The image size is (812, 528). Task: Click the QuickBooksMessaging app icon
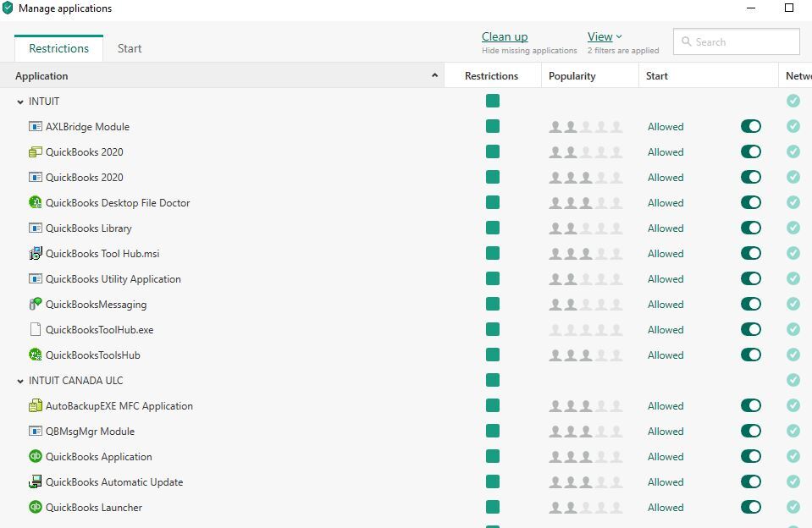click(x=36, y=305)
